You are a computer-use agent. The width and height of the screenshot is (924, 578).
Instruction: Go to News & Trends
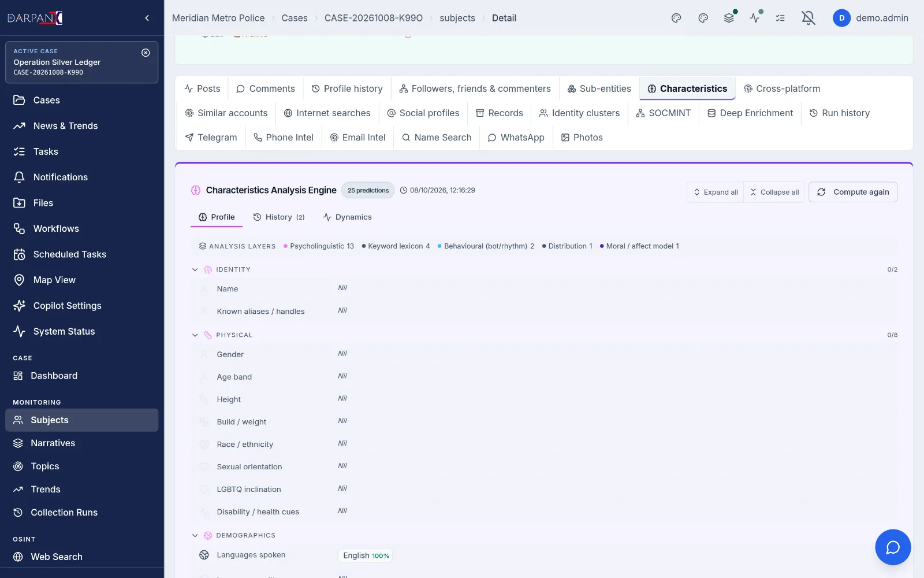(x=82, y=126)
